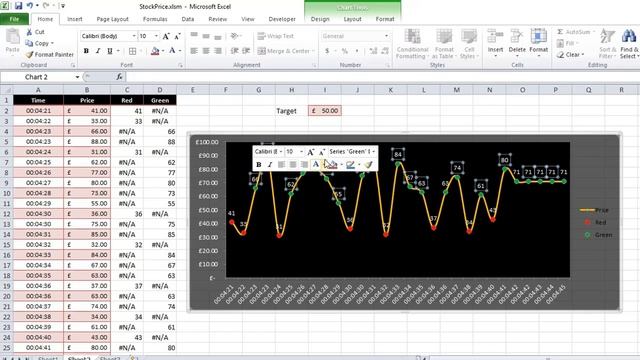Switch to the Developer tab
The width and height of the screenshot is (640, 360).
click(282, 19)
